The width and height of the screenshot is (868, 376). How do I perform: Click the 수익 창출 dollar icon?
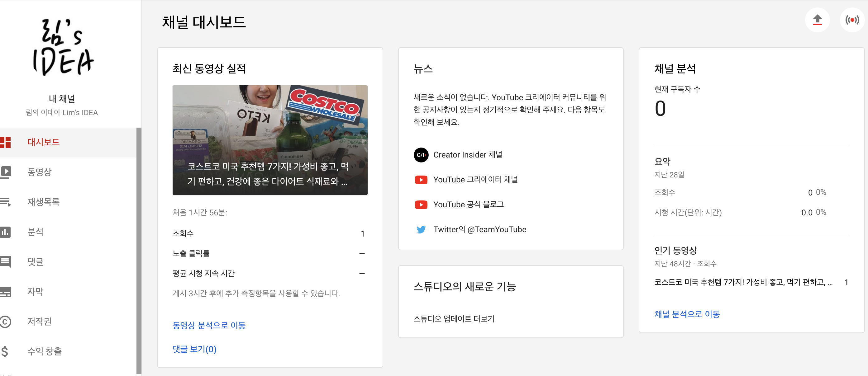coord(5,351)
